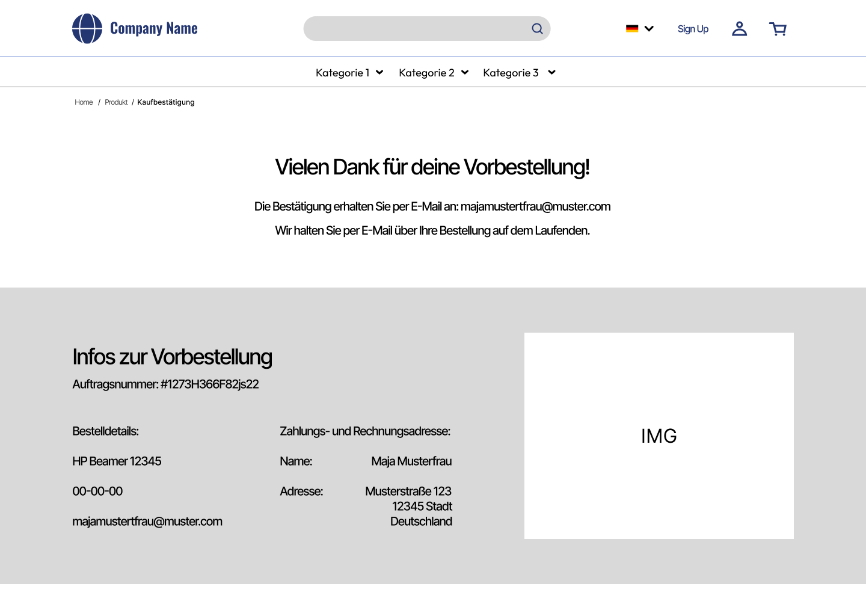Viewport: 866px width, 616px height.
Task: Click the product IMG placeholder thumbnail
Action: [x=659, y=436]
